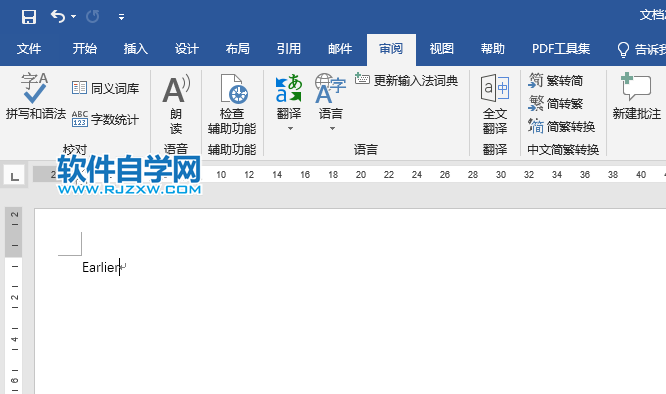Switch to the 视图 tab

click(442, 49)
